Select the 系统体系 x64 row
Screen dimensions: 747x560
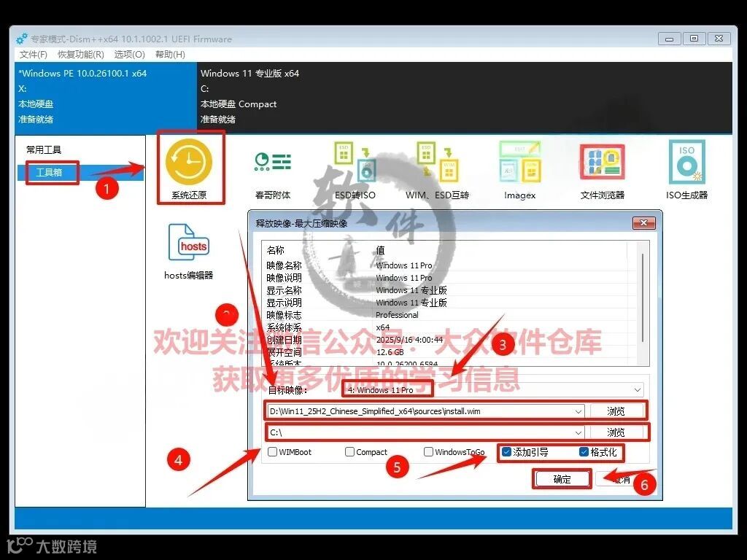pyautogui.click(x=450, y=327)
